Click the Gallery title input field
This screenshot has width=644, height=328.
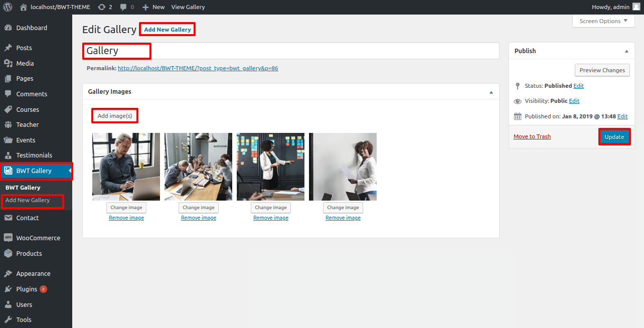click(x=291, y=51)
